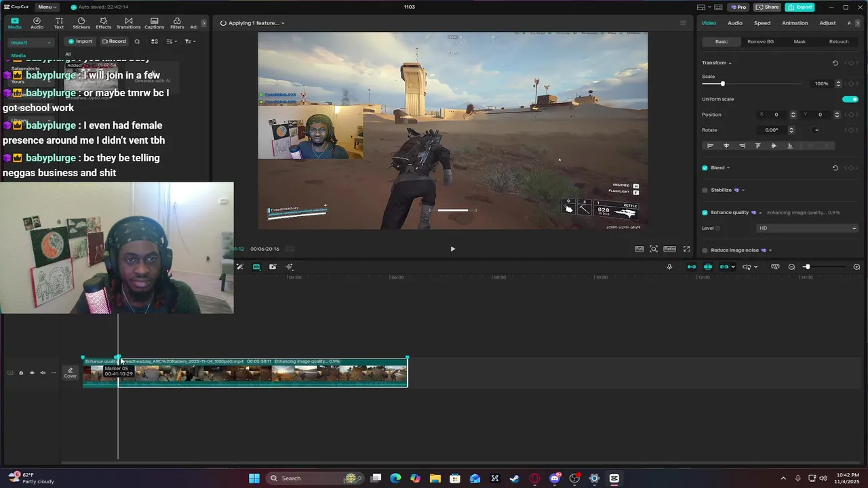868x488 pixels.
Task: Align clip to bottom icon
Action: (789, 146)
